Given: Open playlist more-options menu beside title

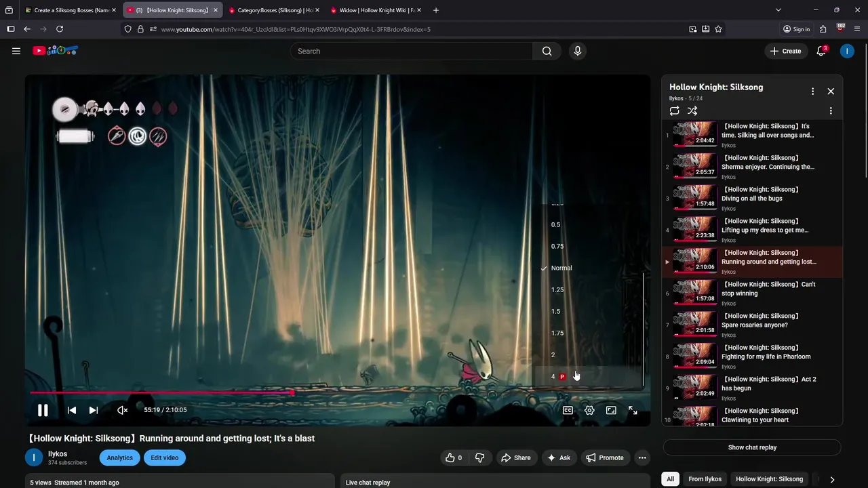Looking at the screenshot, I should click(812, 91).
